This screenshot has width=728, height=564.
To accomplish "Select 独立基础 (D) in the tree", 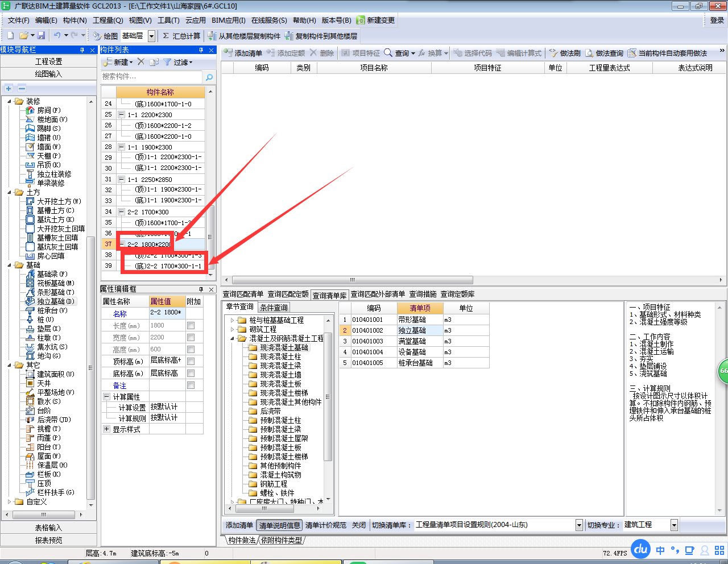I will tap(55, 301).
